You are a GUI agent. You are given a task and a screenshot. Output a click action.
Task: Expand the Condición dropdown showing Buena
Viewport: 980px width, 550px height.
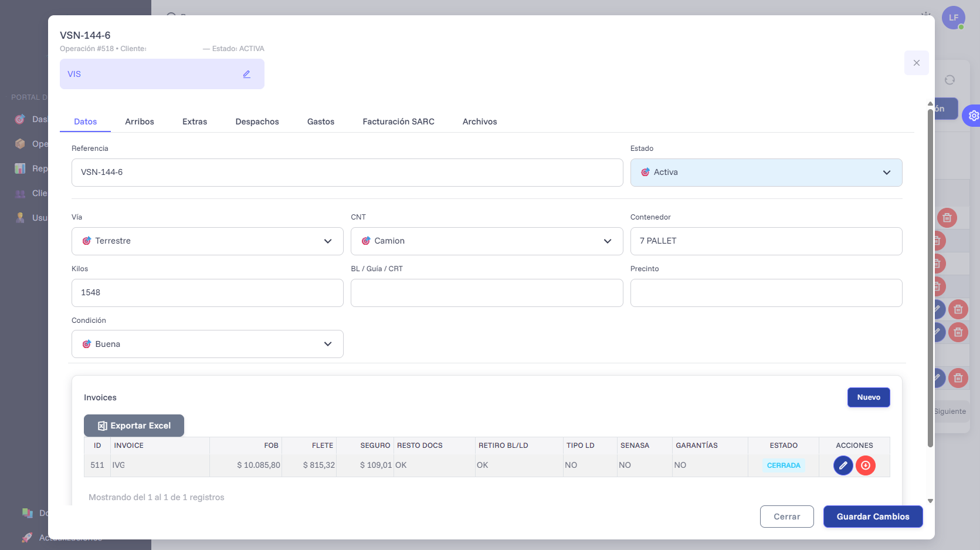point(208,344)
